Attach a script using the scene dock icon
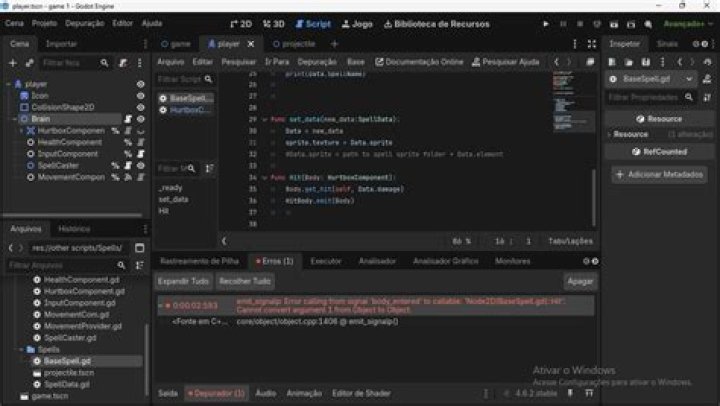 click(x=123, y=63)
